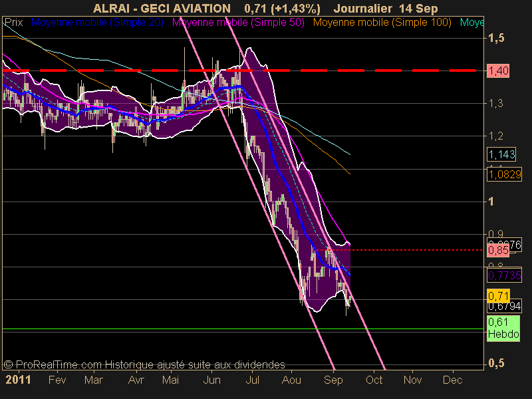Click the "Mar" month label

[x=93, y=380]
